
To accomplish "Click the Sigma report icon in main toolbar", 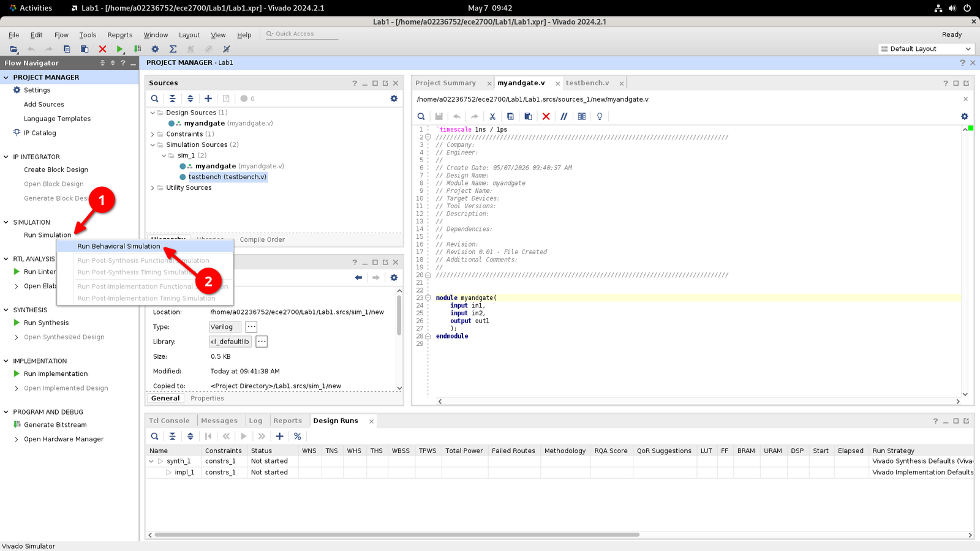I will pos(173,49).
